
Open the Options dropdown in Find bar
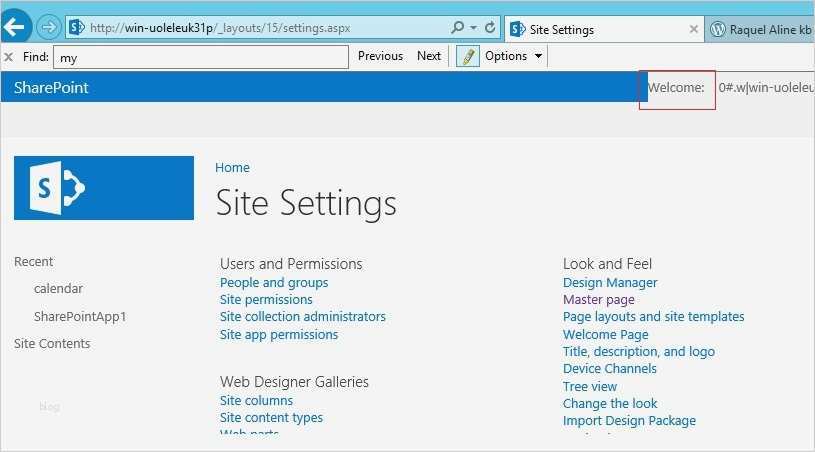tap(513, 56)
